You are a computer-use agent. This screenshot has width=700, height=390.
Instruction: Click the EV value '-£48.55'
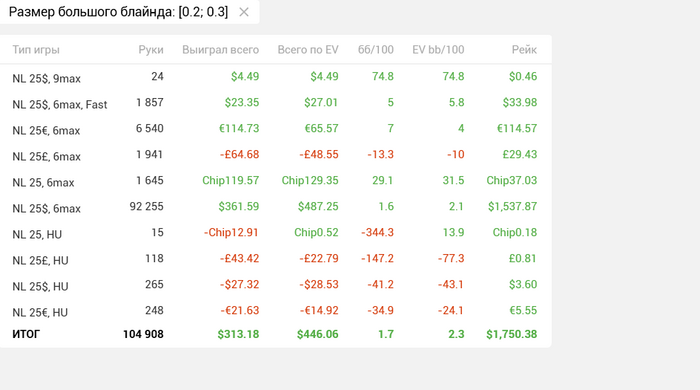tap(319, 154)
